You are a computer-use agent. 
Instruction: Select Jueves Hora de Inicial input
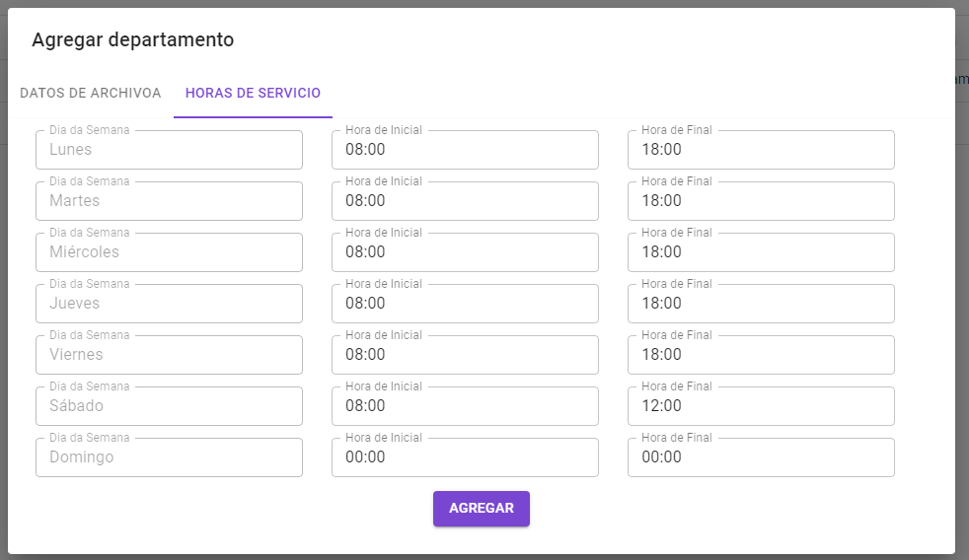(x=465, y=303)
